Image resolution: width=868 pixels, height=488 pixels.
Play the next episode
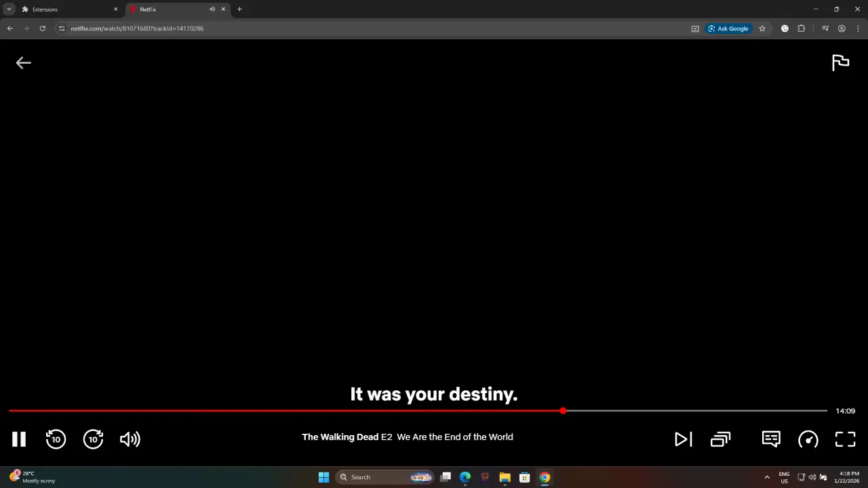coord(683,439)
